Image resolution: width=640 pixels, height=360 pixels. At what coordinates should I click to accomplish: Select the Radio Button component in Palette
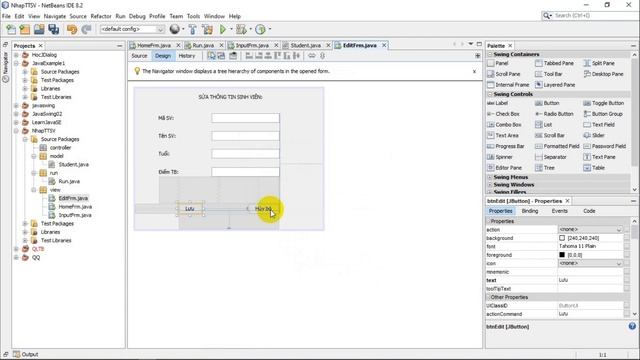coord(554,114)
